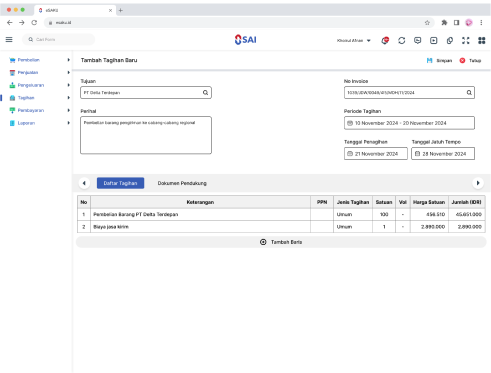Click the Pengeluaran icon in sidebar

12,85
